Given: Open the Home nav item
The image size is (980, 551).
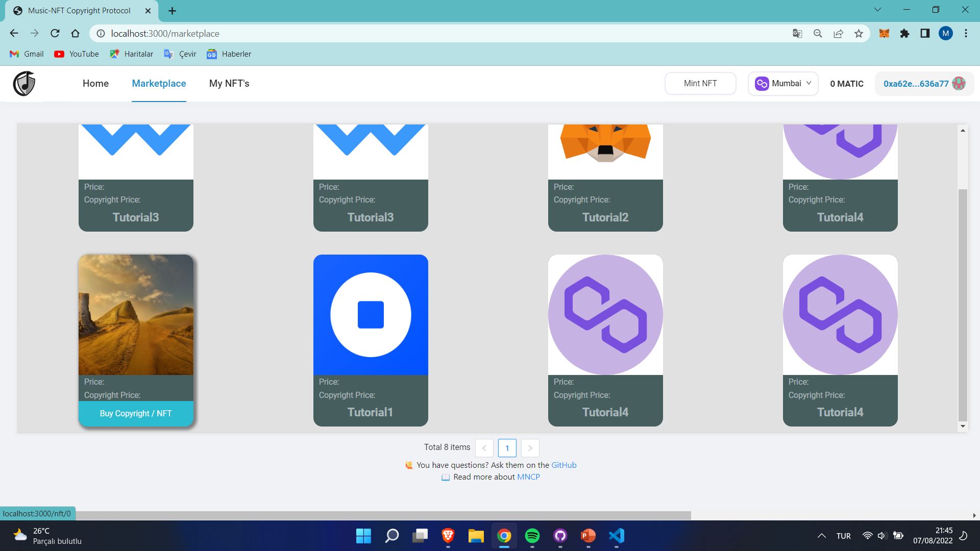Looking at the screenshot, I should pos(95,83).
